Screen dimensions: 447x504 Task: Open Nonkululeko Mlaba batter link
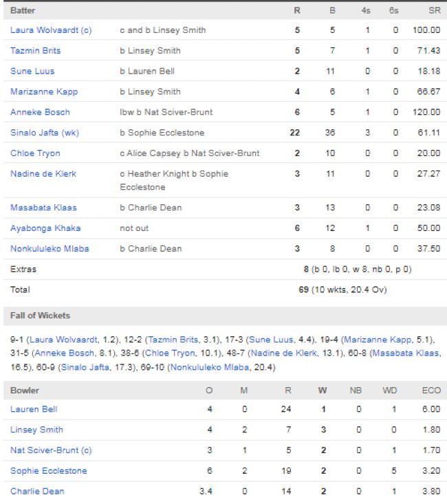pyautogui.click(x=50, y=249)
